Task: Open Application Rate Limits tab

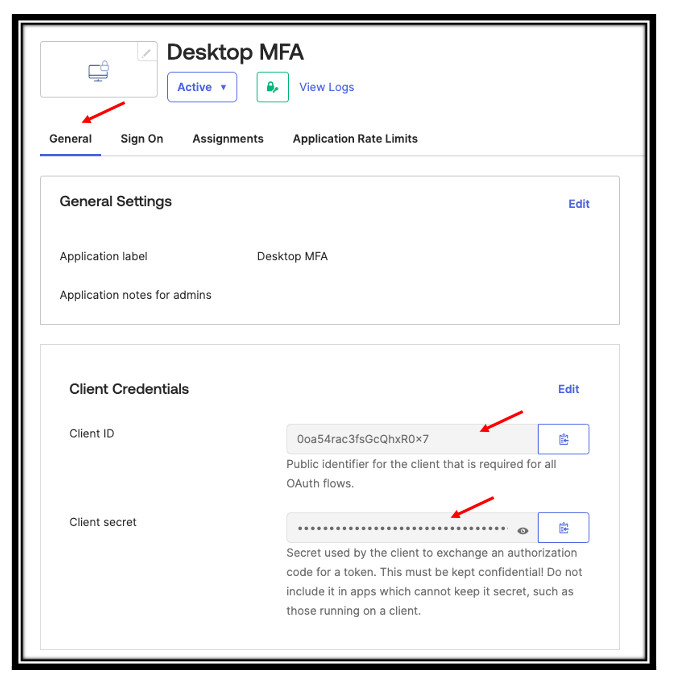Action: pos(355,139)
